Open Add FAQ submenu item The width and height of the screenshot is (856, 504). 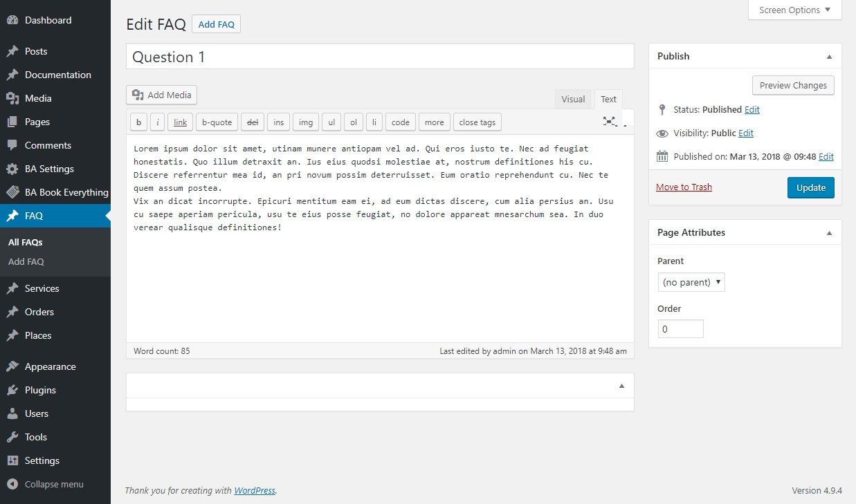tap(26, 262)
